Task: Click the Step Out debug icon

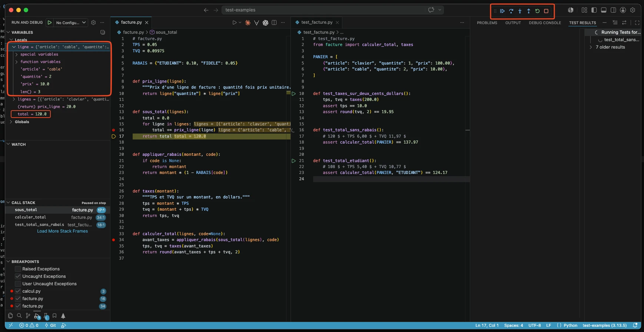Action: click(x=528, y=11)
